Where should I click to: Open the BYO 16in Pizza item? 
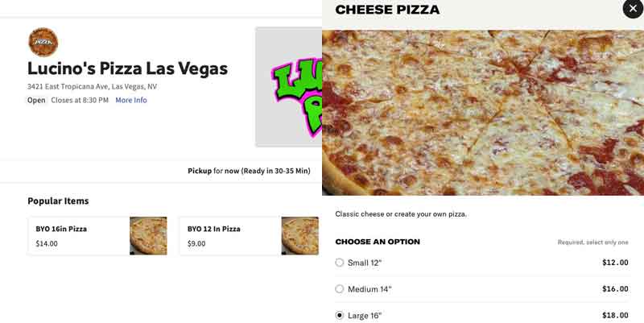pos(97,236)
